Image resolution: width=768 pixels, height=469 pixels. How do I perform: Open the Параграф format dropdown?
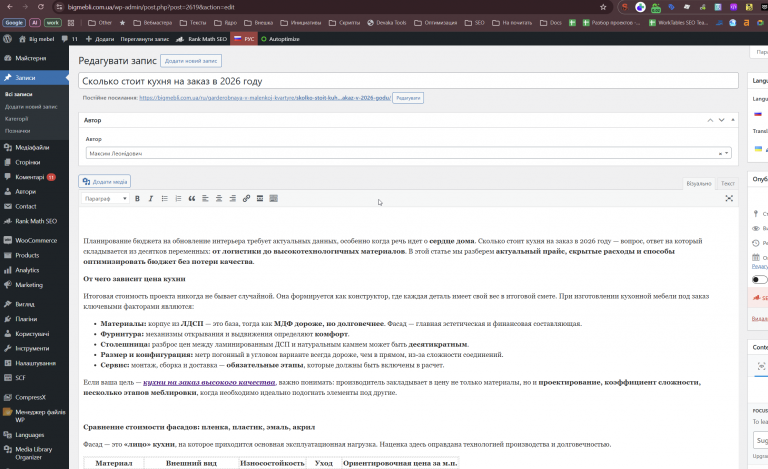point(105,198)
